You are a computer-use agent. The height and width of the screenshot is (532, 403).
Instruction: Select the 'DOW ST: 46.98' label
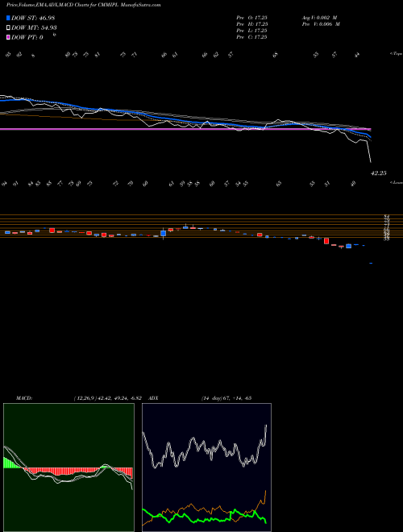(x=33, y=18)
